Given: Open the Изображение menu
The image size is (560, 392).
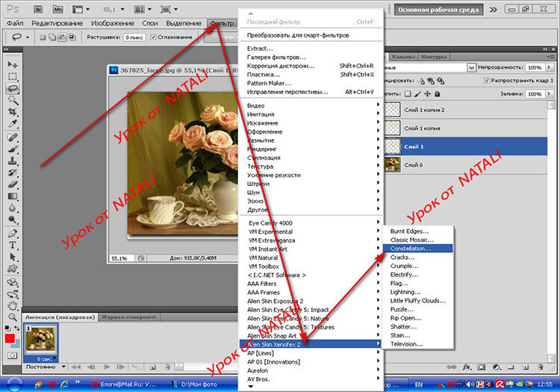Looking at the screenshot, I should coord(113,23).
